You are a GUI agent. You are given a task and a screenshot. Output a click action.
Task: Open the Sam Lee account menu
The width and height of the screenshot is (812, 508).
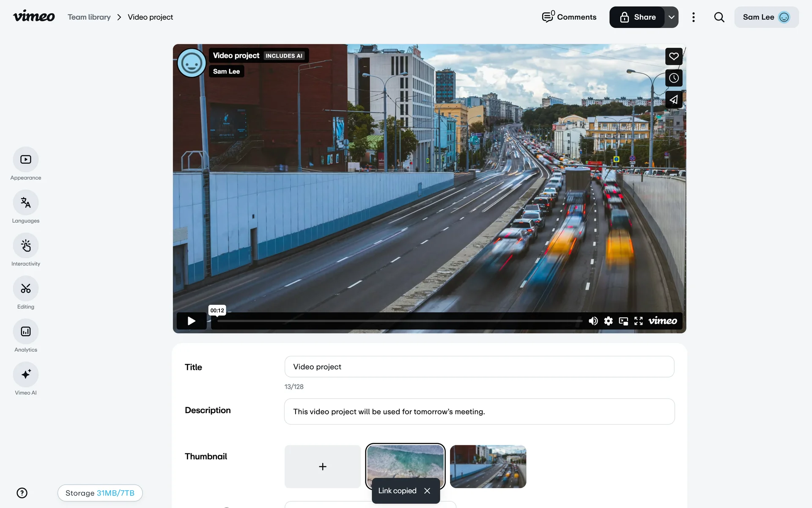(766, 17)
